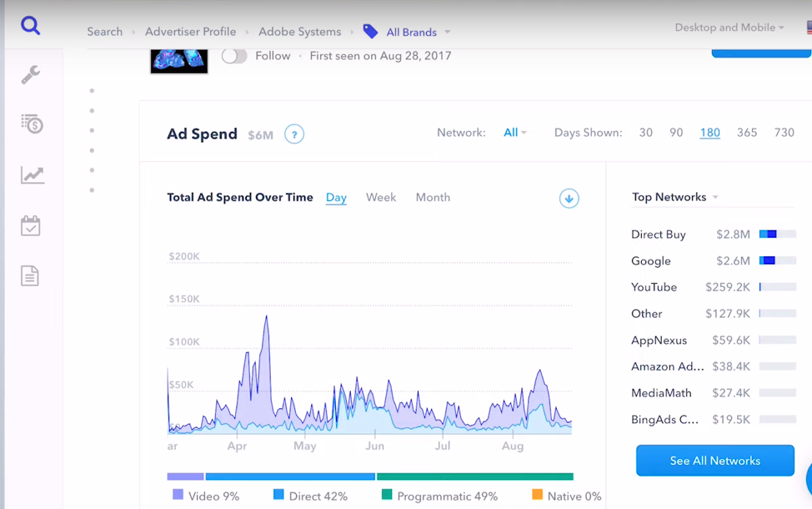This screenshot has height=509, width=812.
Task: Expand the Top Networks dropdown
Action: 715,198
